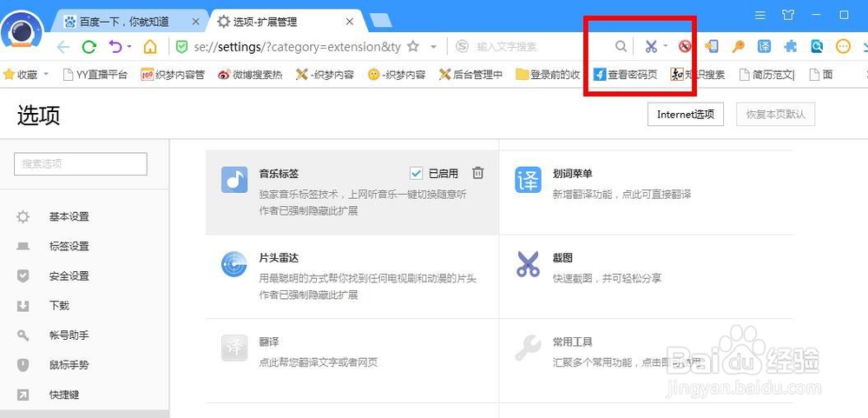Close the 选项-扩展管理 tab

349,22
